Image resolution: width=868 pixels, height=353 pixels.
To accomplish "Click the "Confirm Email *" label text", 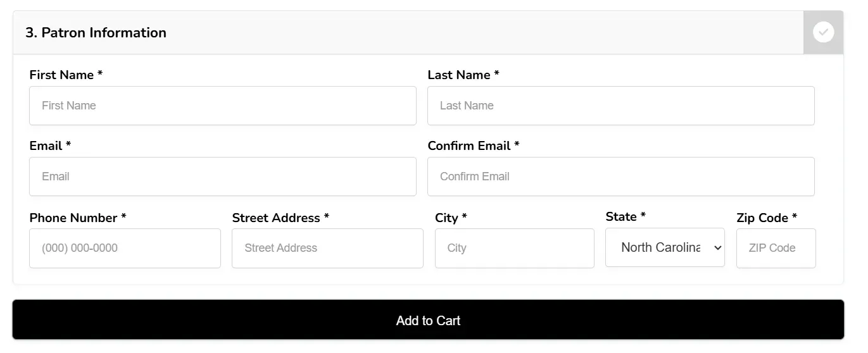I will click(x=474, y=146).
